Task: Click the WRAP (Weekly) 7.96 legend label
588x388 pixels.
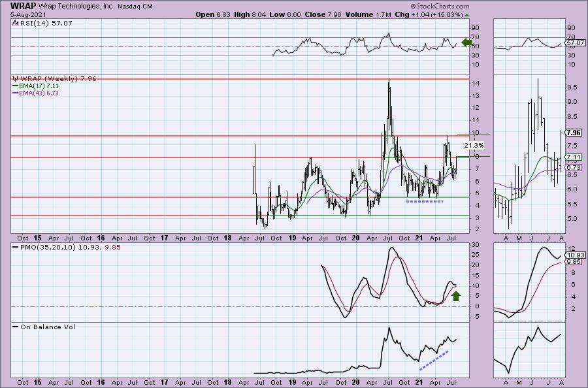Action: point(58,79)
